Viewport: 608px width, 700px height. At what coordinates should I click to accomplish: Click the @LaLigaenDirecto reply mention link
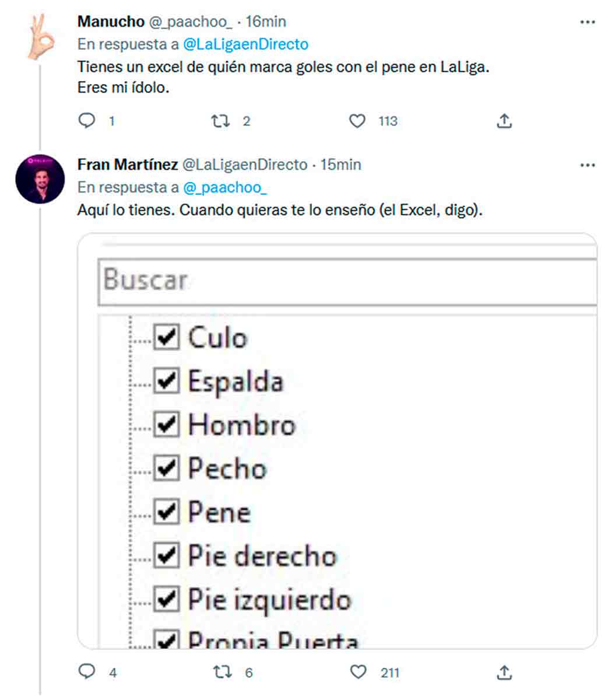(245, 44)
